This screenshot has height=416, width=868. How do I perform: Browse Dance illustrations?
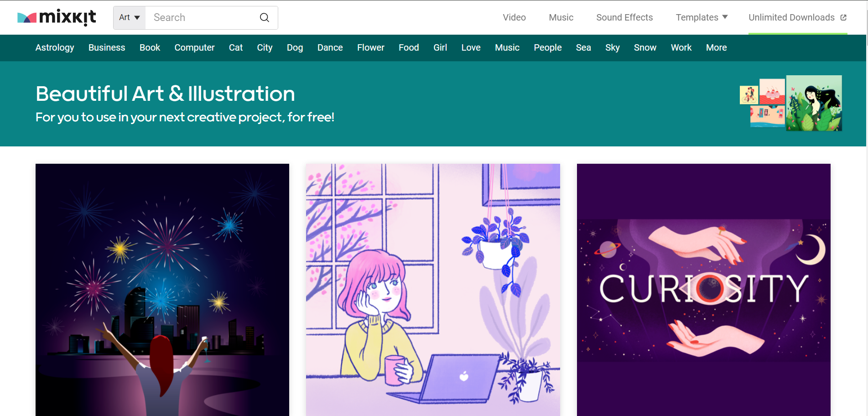click(x=330, y=47)
